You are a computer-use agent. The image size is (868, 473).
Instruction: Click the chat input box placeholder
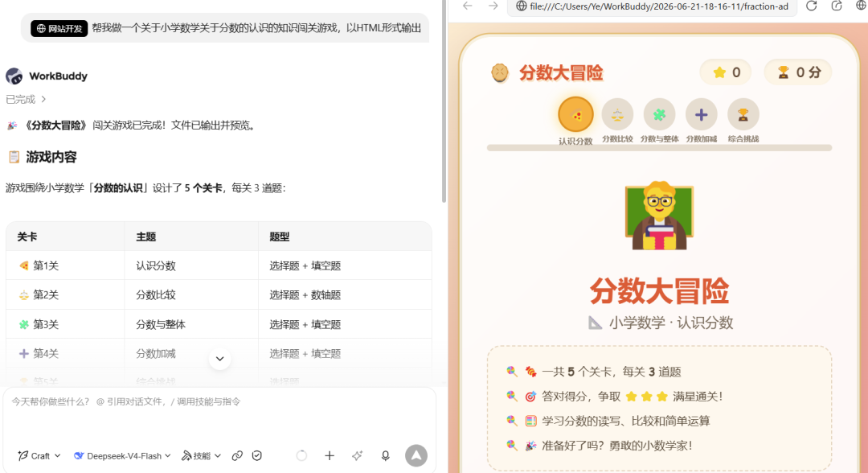tap(126, 401)
